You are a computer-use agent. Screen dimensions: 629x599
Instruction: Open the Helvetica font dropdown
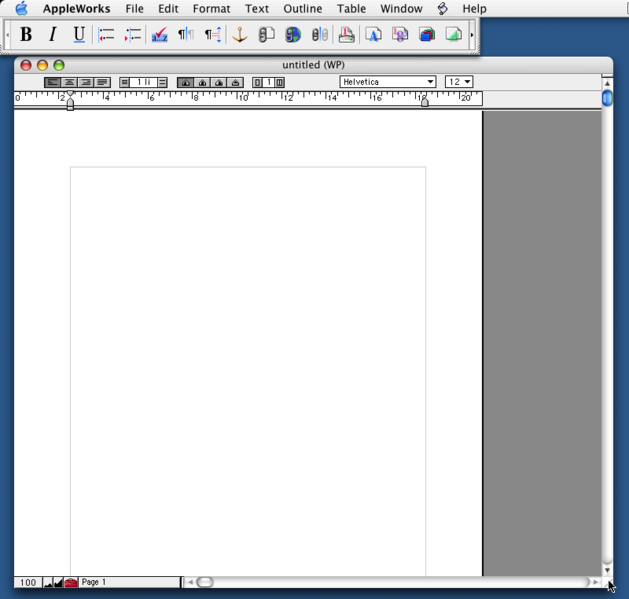coord(388,82)
